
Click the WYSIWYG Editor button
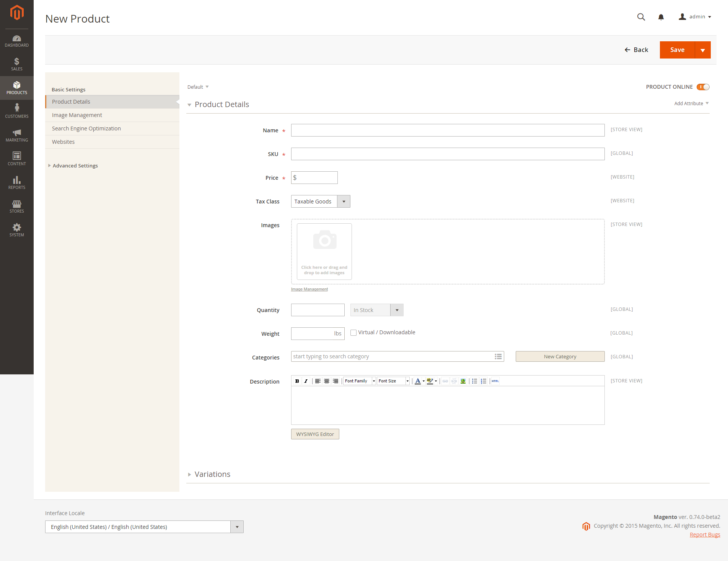tap(315, 434)
